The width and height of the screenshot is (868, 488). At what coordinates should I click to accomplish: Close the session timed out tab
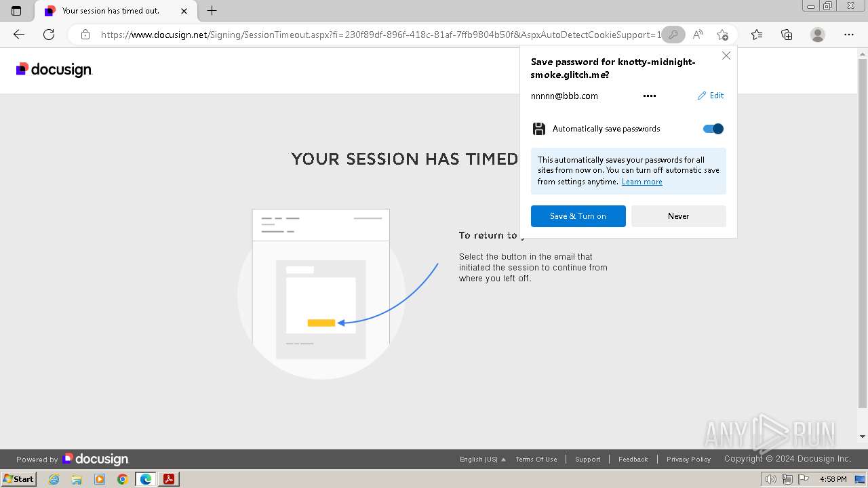click(184, 11)
